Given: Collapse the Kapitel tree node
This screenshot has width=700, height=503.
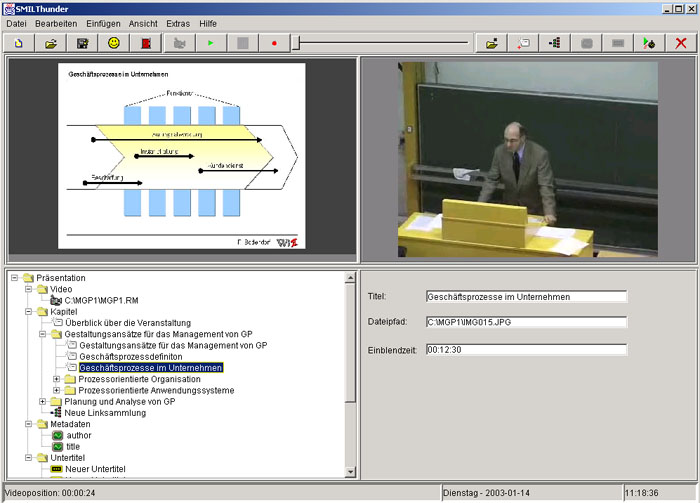Looking at the screenshot, I should (29, 311).
